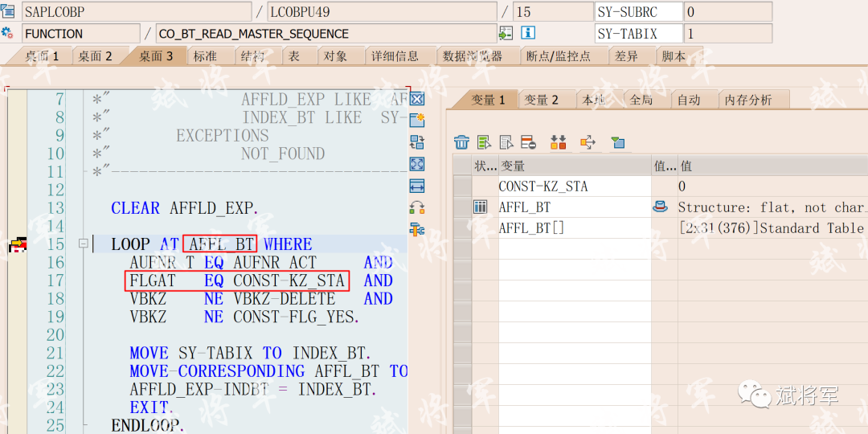
Task: Click the horizontal maximize icon with double arrow
Action: [417, 186]
